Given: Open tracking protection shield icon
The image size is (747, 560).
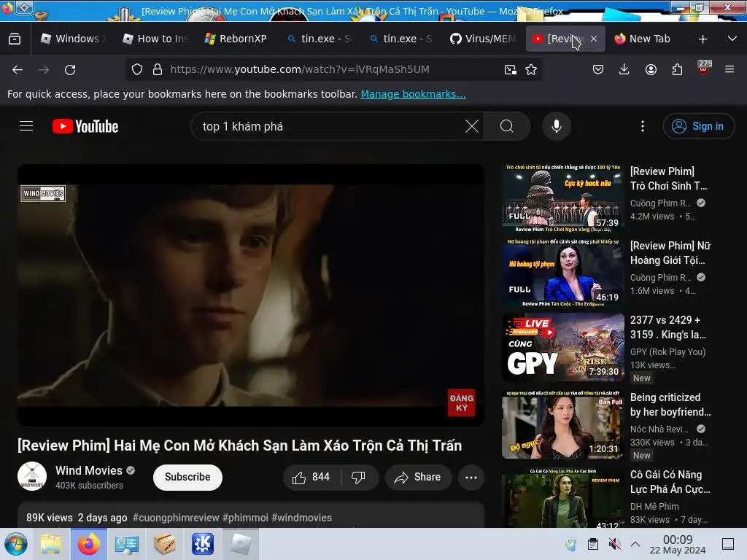Looking at the screenshot, I should tap(137, 69).
